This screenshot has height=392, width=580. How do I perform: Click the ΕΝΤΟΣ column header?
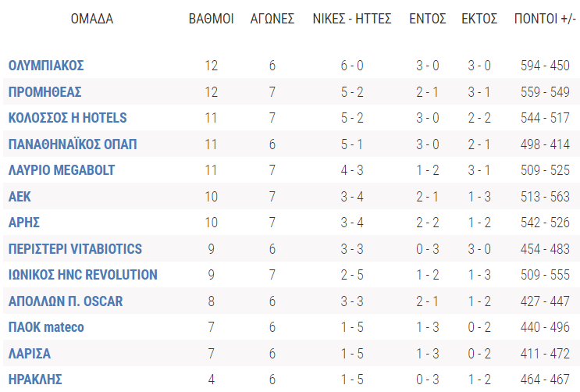coord(427,20)
